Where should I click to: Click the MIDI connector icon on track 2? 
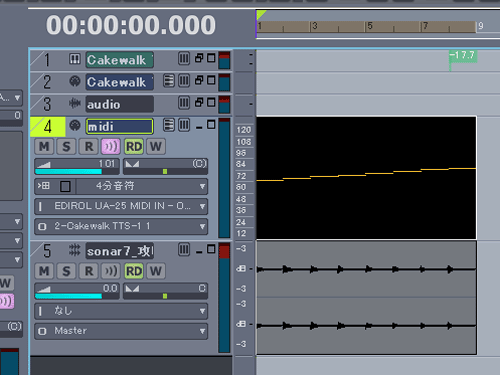point(75,81)
